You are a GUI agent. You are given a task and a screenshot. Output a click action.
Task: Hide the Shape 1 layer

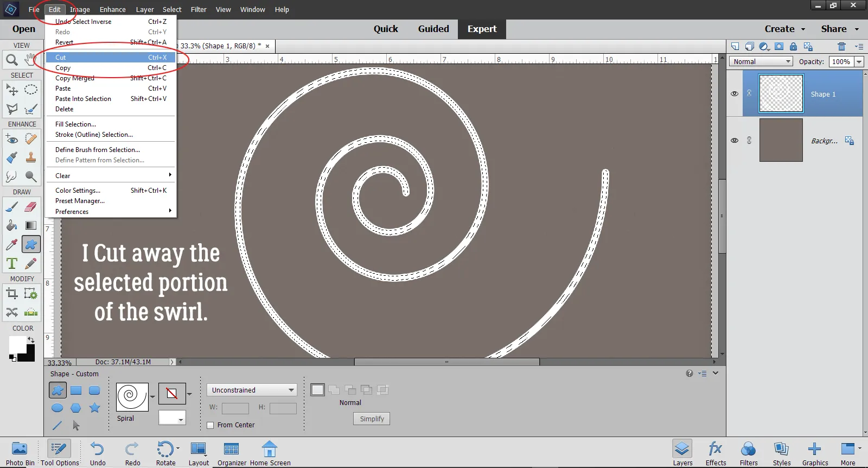735,93
